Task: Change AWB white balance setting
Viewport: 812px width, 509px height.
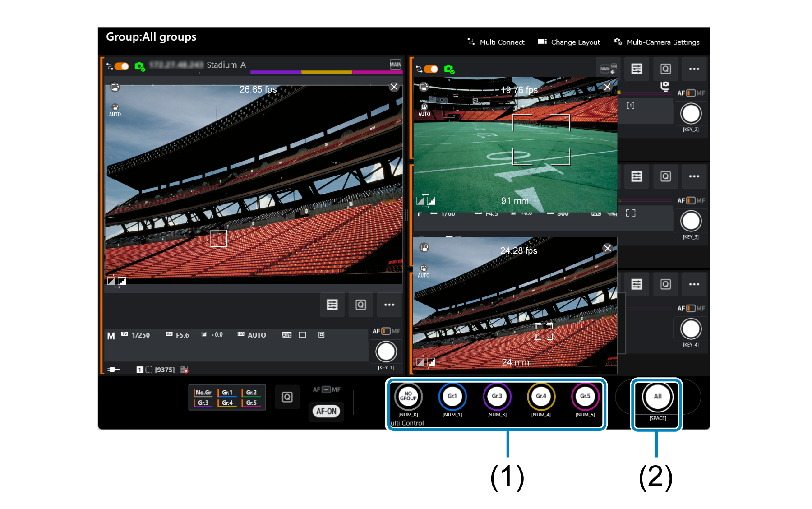Action: (x=287, y=334)
